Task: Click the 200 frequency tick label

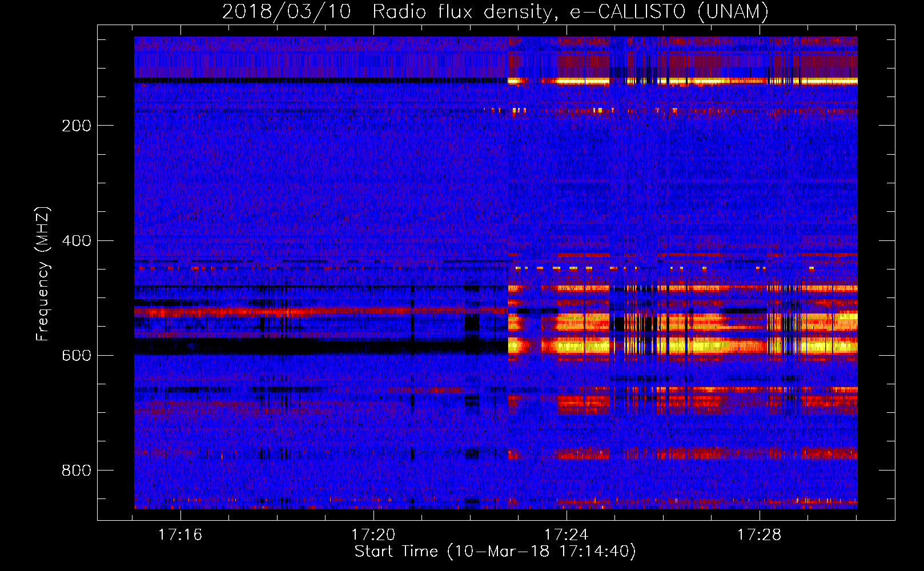Action: (x=77, y=126)
